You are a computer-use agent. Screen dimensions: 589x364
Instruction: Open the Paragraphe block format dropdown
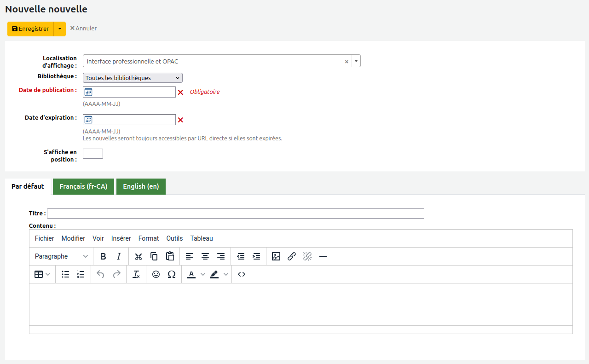tap(62, 256)
